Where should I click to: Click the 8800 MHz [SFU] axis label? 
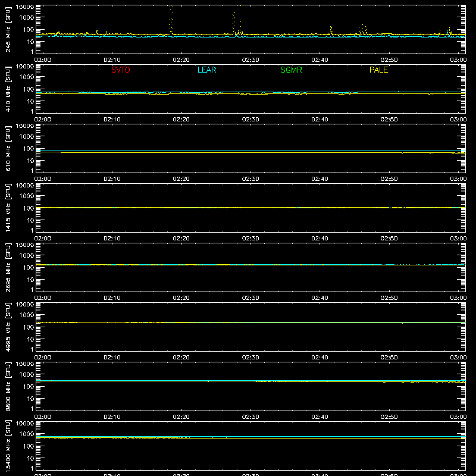point(8,386)
